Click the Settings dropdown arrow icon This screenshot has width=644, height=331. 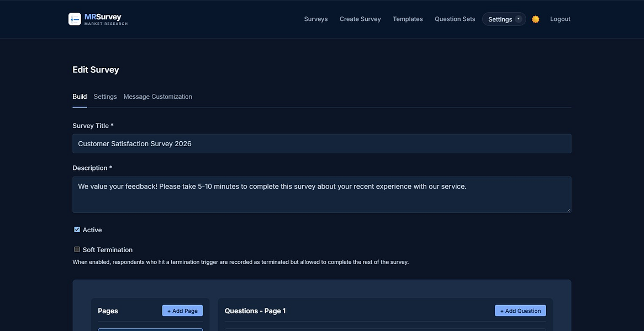point(518,19)
